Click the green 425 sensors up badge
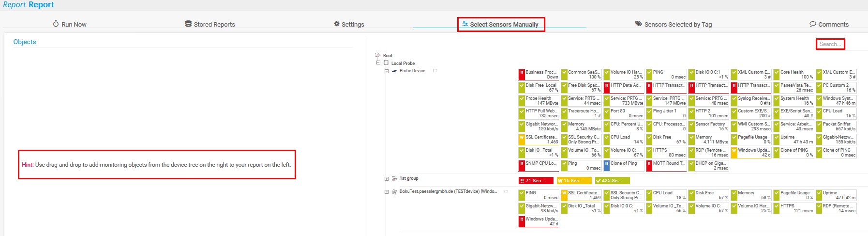 pyautogui.click(x=612, y=181)
